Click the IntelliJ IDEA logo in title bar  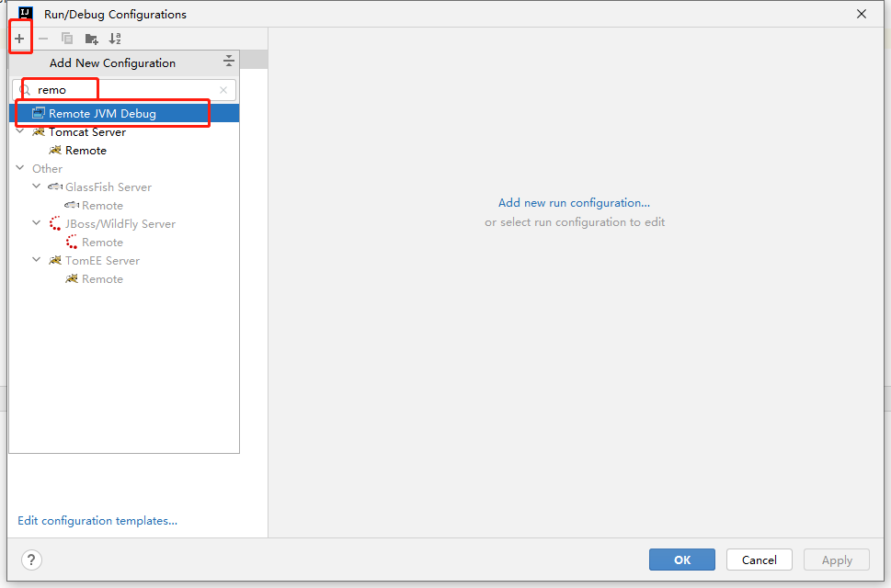(25, 13)
